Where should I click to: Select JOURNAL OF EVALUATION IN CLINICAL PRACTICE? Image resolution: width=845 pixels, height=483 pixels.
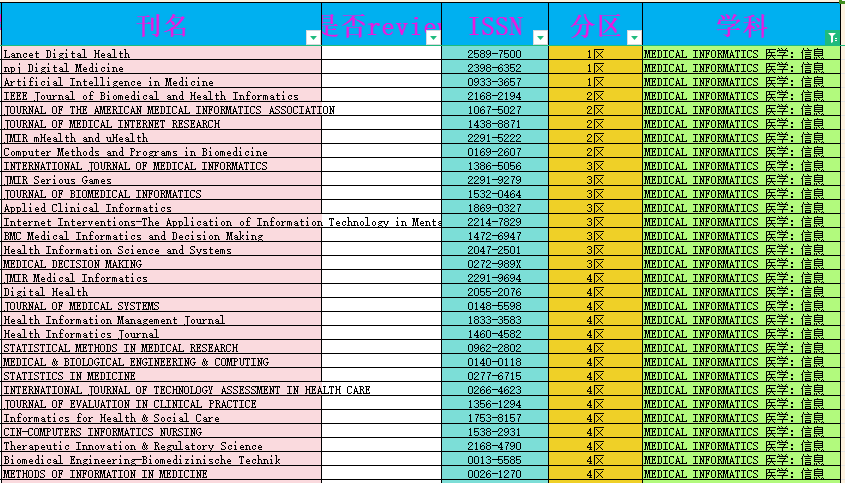[162, 404]
